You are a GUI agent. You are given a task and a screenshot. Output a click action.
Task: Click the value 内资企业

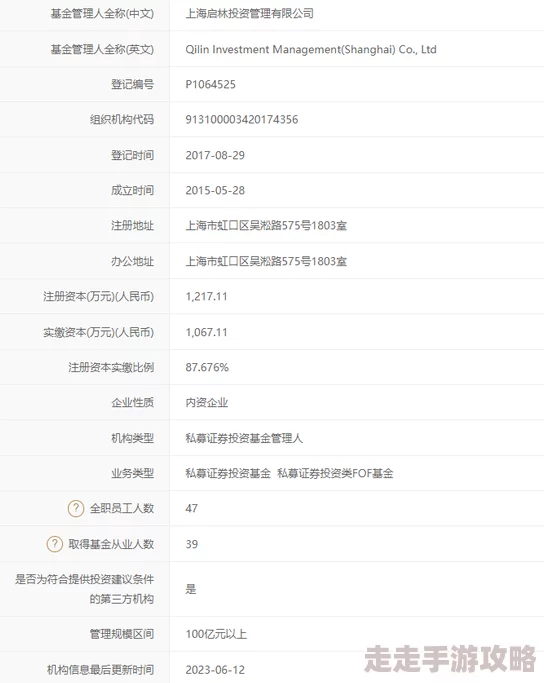[x=207, y=402]
